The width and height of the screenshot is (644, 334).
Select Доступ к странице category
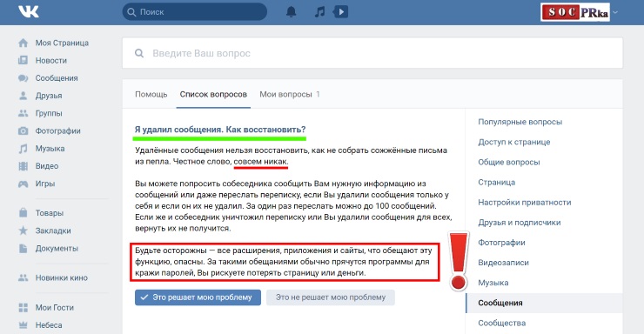(x=514, y=142)
